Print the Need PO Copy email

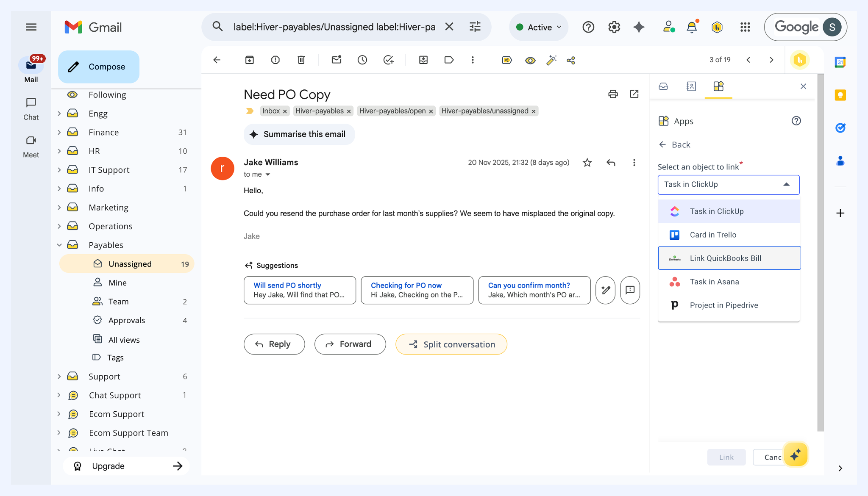point(613,94)
